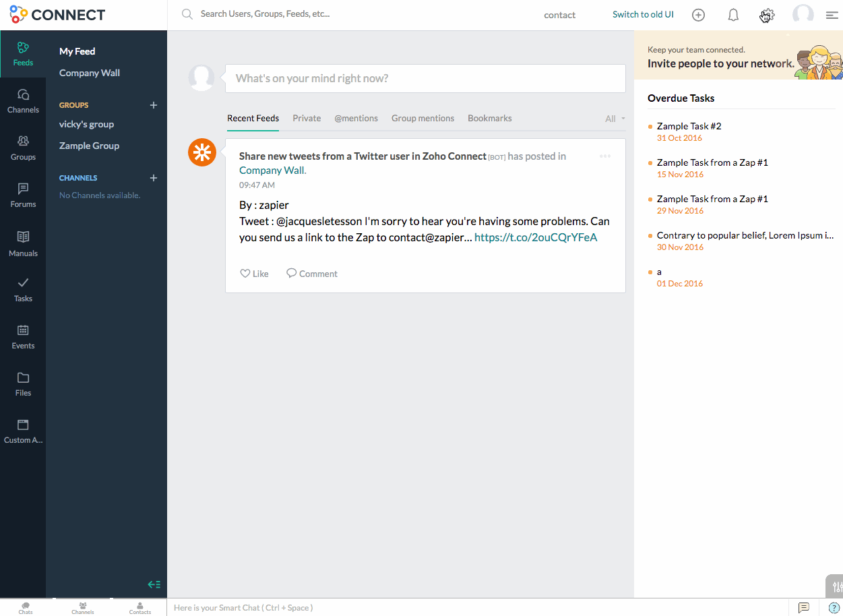Open Zample Task from a Zap due 29 Nov
843x616 pixels.
point(712,199)
